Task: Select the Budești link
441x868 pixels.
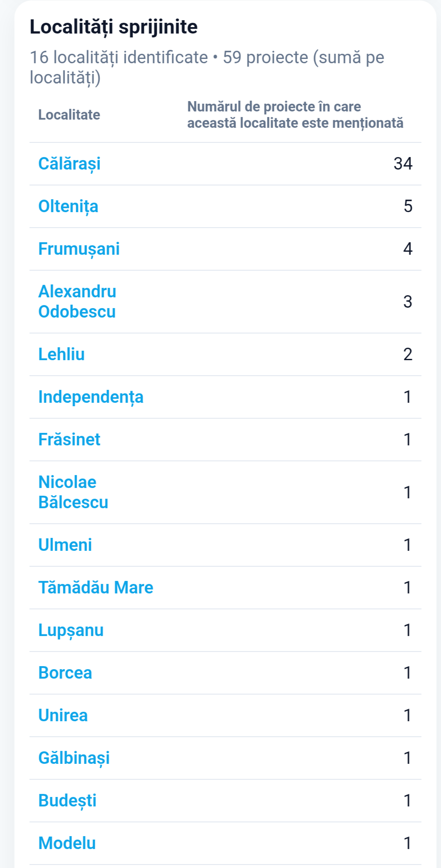Action: 67,801
